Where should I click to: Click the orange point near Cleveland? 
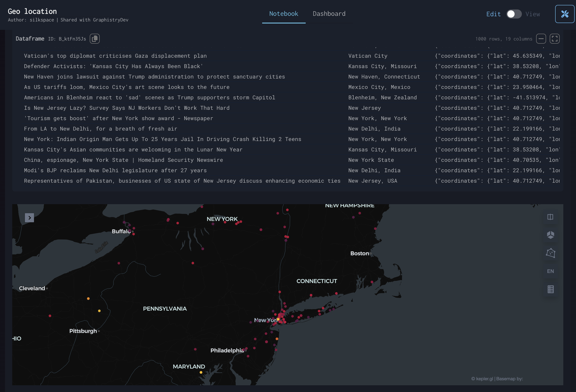click(88, 299)
